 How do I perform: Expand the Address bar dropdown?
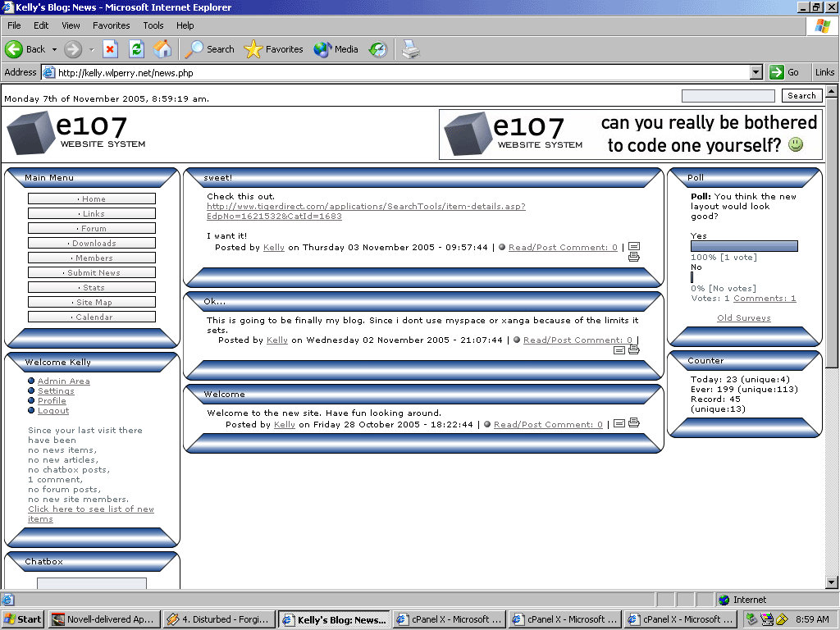click(x=756, y=72)
